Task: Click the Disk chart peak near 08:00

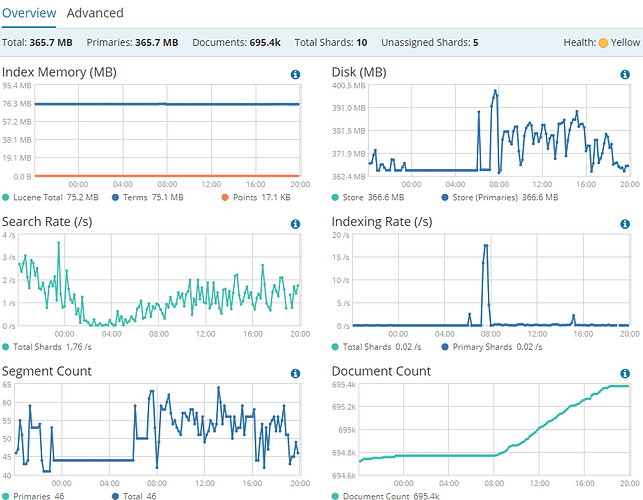Action: pyautogui.click(x=495, y=91)
